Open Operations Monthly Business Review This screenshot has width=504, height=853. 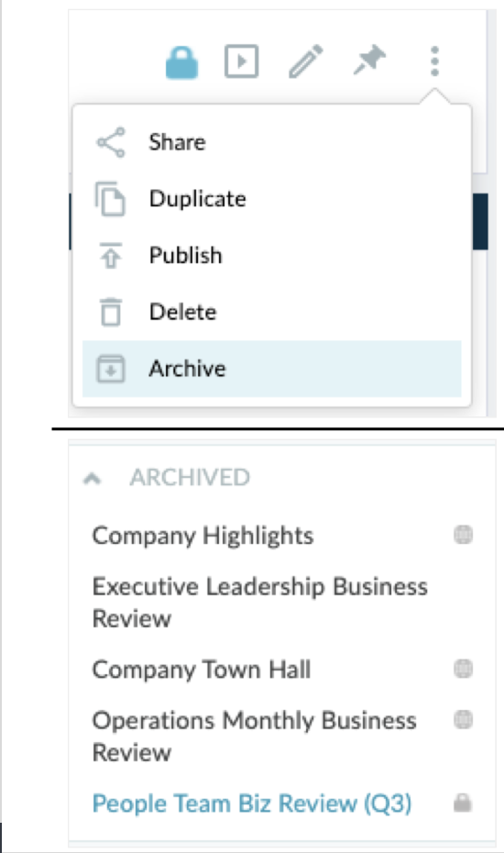(x=255, y=737)
